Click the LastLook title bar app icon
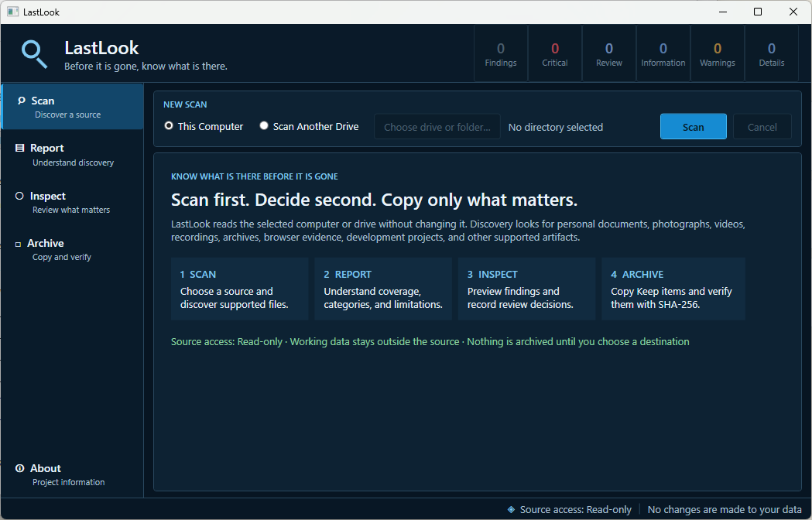 tap(13, 12)
